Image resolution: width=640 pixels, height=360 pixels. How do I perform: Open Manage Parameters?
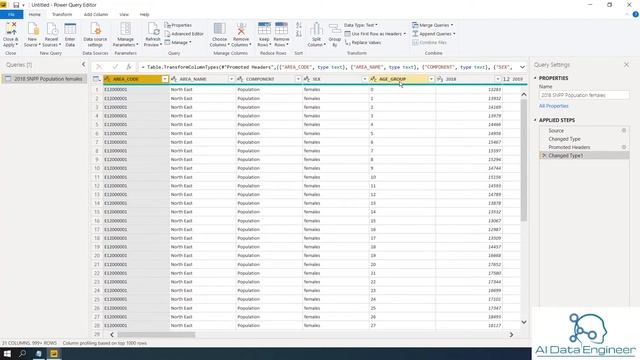tap(125, 34)
